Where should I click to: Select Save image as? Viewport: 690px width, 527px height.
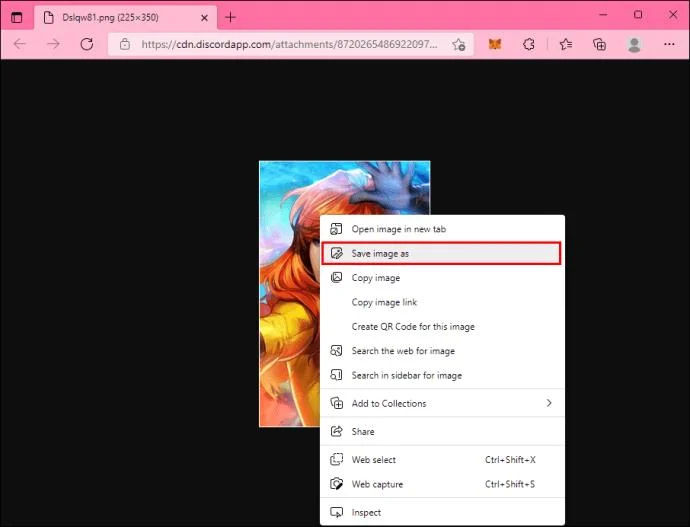441,253
